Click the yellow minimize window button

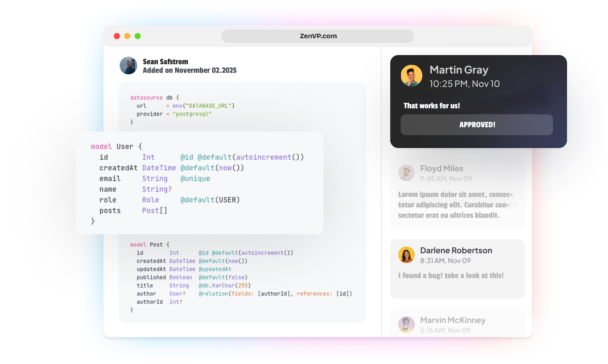click(x=127, y=36)
